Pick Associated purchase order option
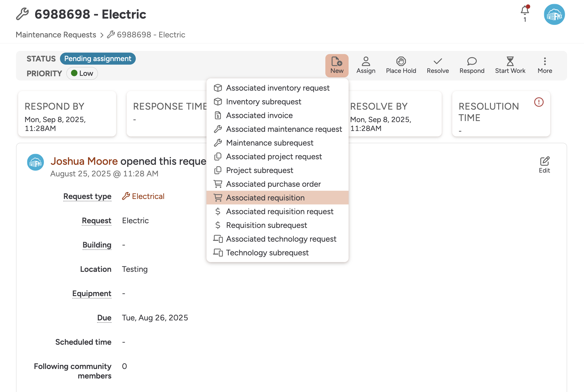 tap(273, 184)
